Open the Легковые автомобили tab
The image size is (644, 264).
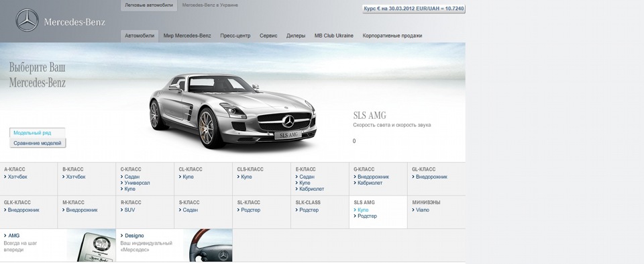[149, 5]
